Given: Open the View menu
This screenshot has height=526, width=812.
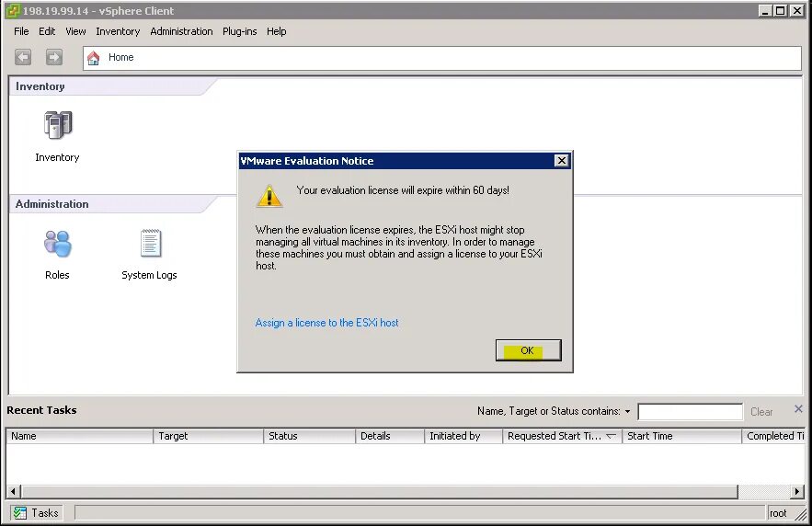Looking at the screenshot, I should (x=75, y=31).
